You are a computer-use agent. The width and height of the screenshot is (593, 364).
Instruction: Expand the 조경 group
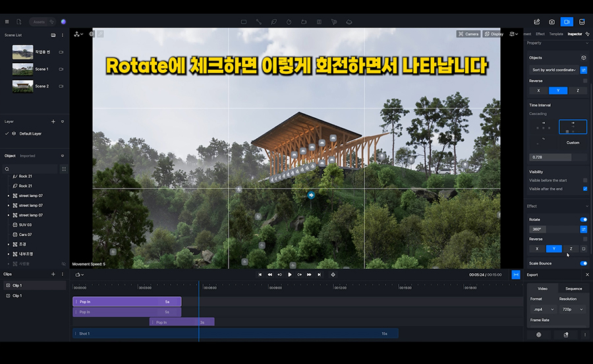pos(9,245)
